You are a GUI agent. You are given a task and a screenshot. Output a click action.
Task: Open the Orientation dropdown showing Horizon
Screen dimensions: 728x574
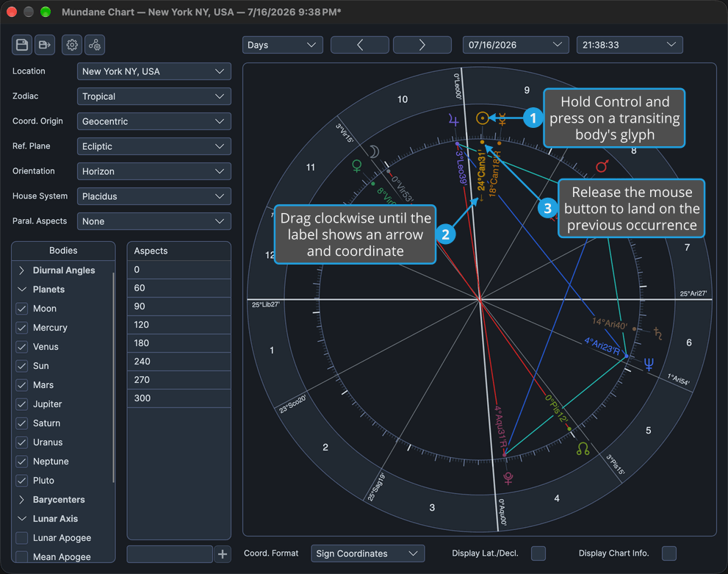click(154, 171)
